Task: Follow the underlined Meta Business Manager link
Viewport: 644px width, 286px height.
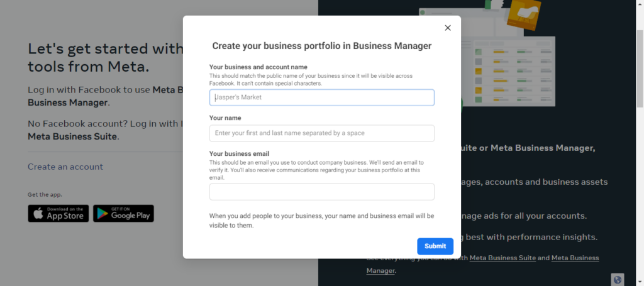Action: tap(575, 258)
